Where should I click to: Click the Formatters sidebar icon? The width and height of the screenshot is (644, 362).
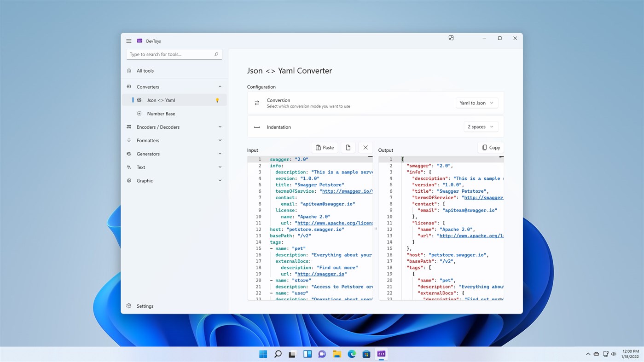128,140
